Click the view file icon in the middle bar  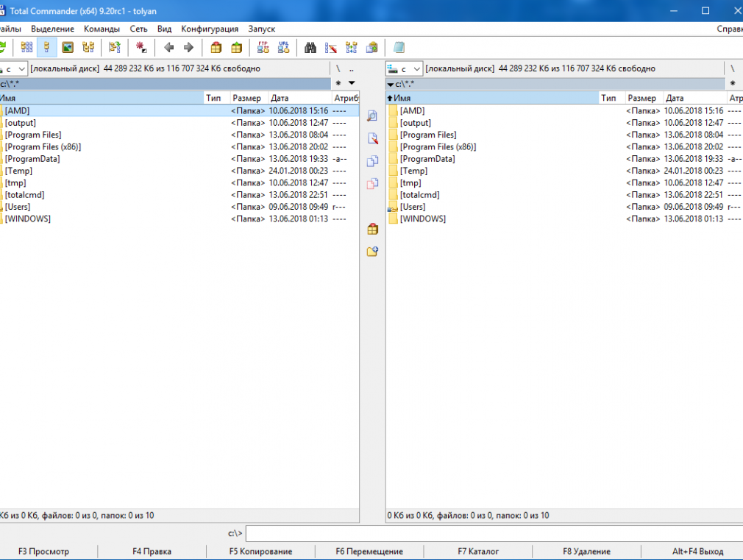[x=372, y=116]
